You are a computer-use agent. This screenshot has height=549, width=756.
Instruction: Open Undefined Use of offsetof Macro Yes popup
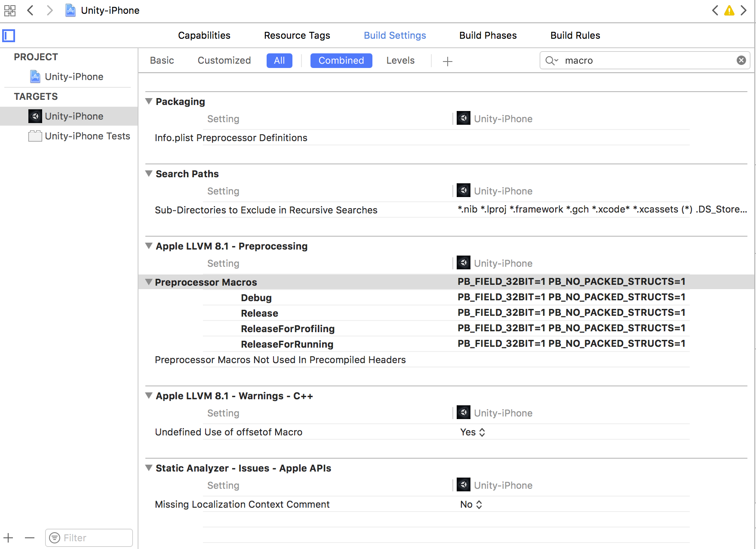pos(473,432)
